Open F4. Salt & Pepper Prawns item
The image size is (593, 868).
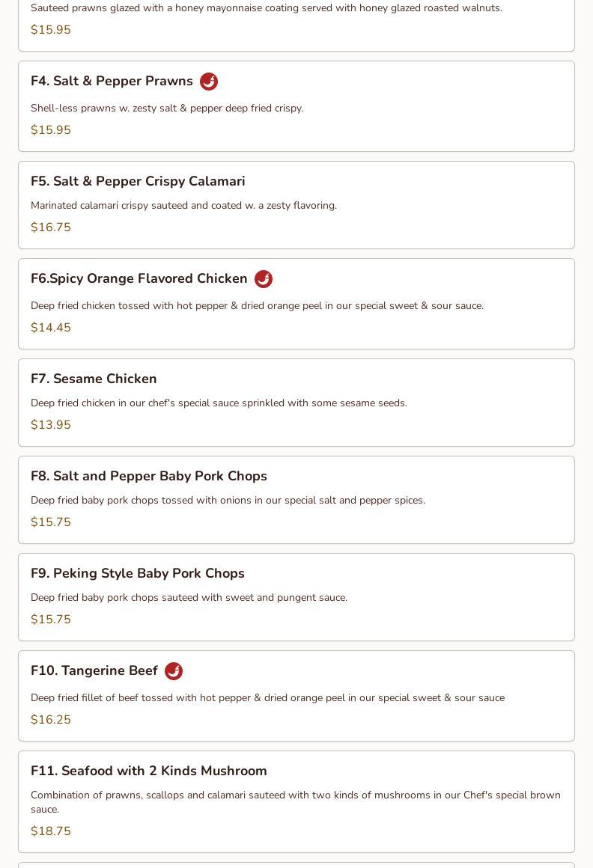coord(112,81)
